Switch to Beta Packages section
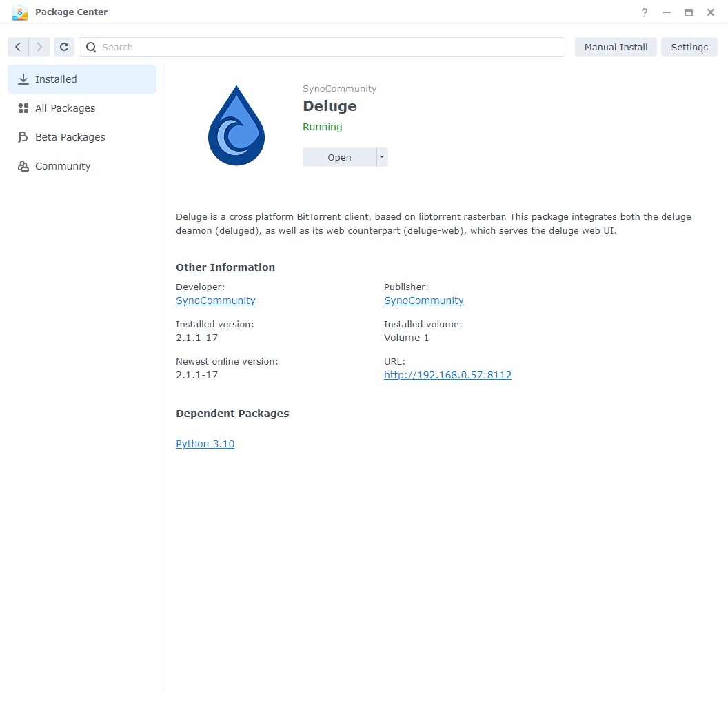 [x=82, y=137]
